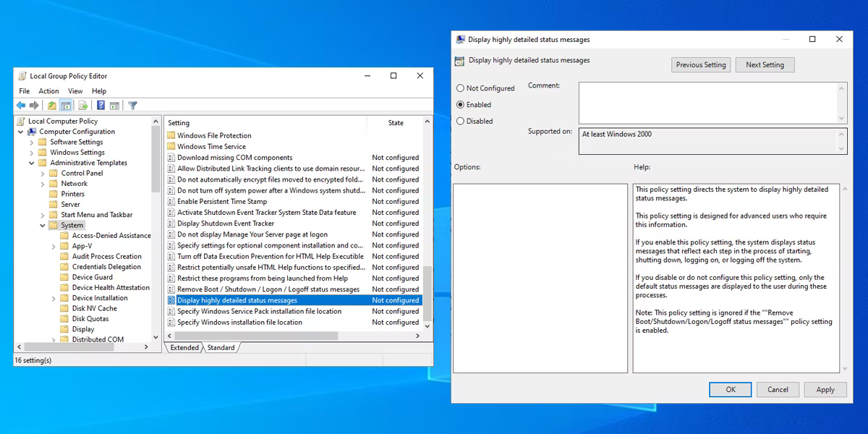Image resolution: width=868 pixels, height=434 pixels.
Task: Open the View menu
Action: point(75,91)
